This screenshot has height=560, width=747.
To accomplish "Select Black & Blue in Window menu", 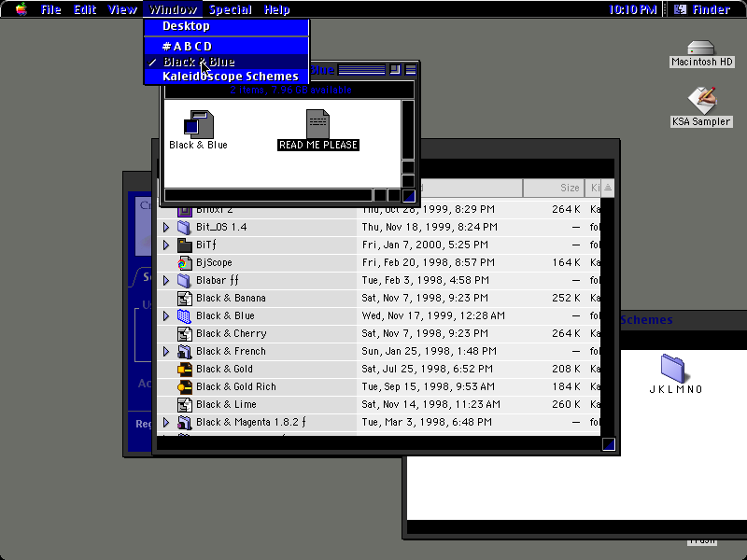I will point(227,62).
